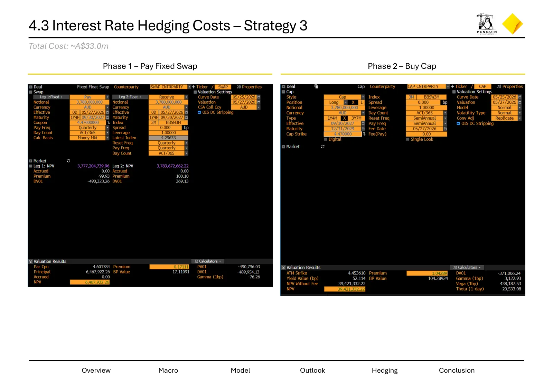
Task: Go to the Macro section link
Action: (x=168, y=370)
